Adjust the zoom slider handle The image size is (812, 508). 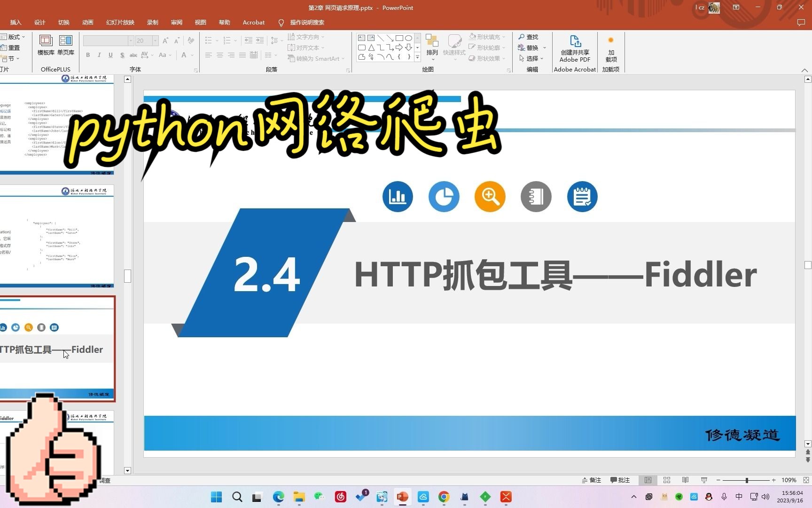(747, 480)
